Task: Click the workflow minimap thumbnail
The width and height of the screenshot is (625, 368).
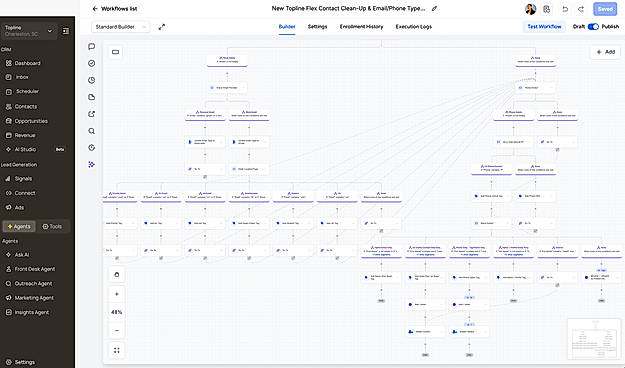Action: [594, 339]
